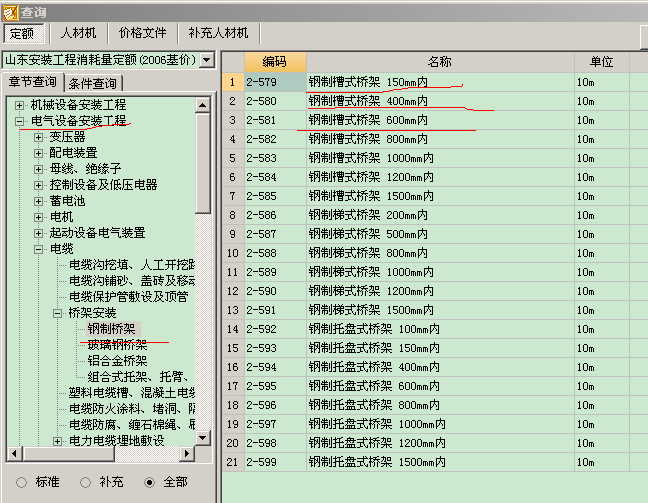Image resolution: width=648 pixels, height=503 pixels.
Task: Expand the 配电装置 tree node
Action: [x=38, y=153]
